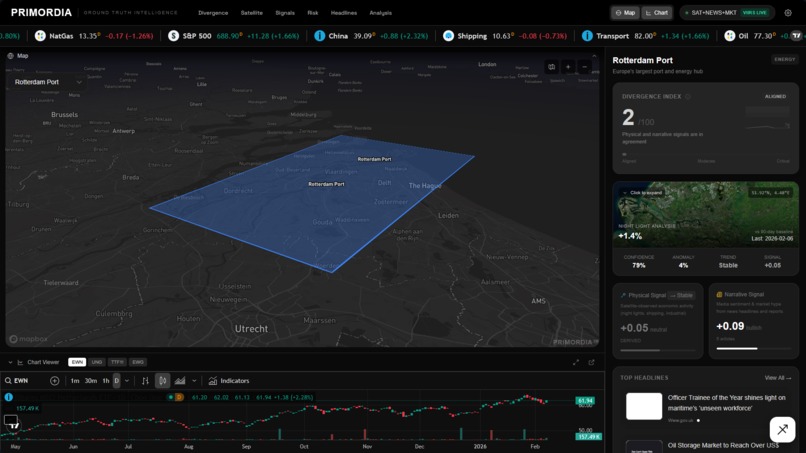This screenshot has width=806, height=453.
Task: Select 1h chart interval
Action: click(106, 381)
